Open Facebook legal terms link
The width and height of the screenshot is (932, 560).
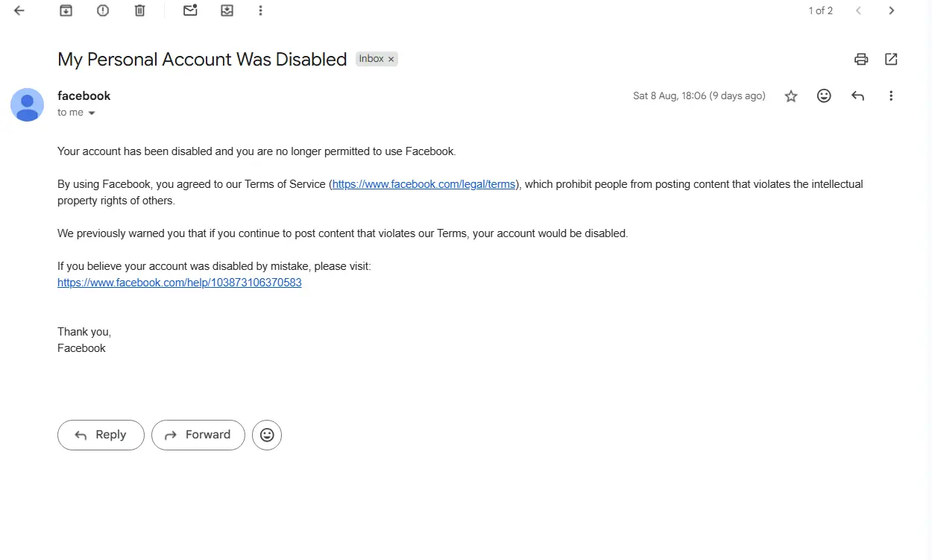424,184
